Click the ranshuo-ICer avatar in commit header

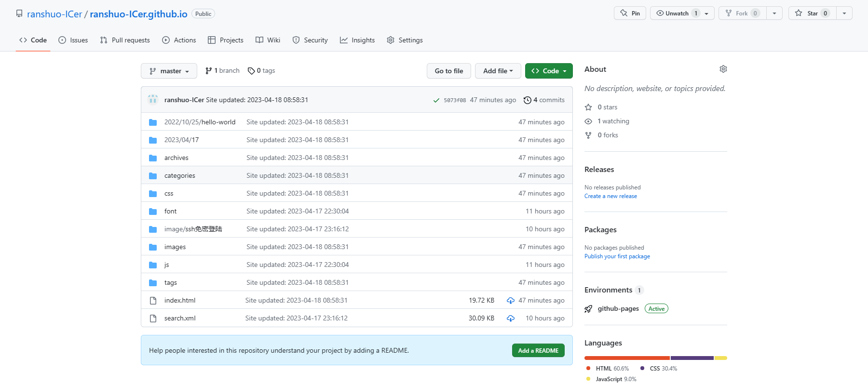[153, 100]
